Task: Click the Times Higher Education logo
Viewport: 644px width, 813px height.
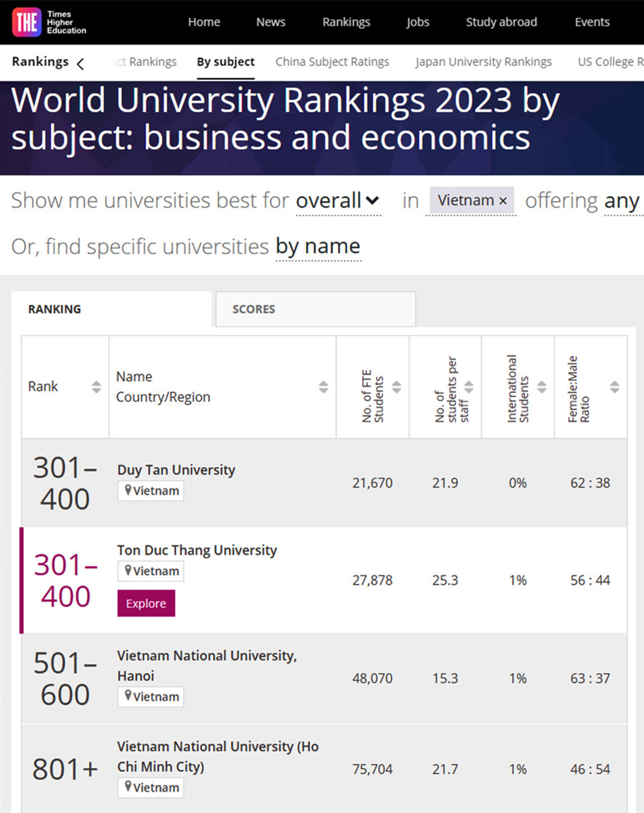Action: point(49,22)
